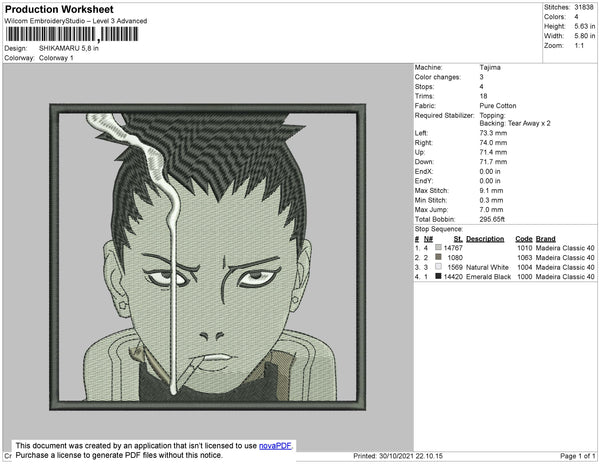Select design name 'SHIKAMARU 5,8 in'
This screenshot has width=600, height=464.
pos(69,48)
